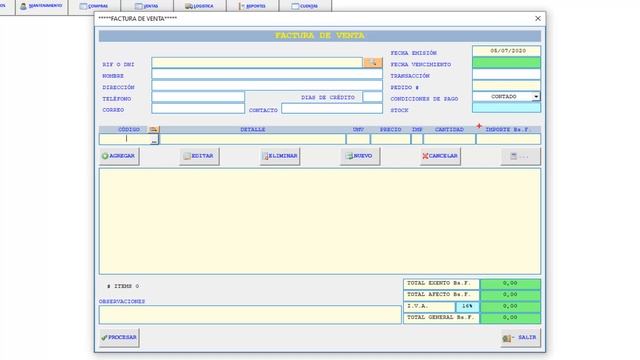Click the NUEVO button
Screen dimensions: 640x360
[x=360, y=156]
